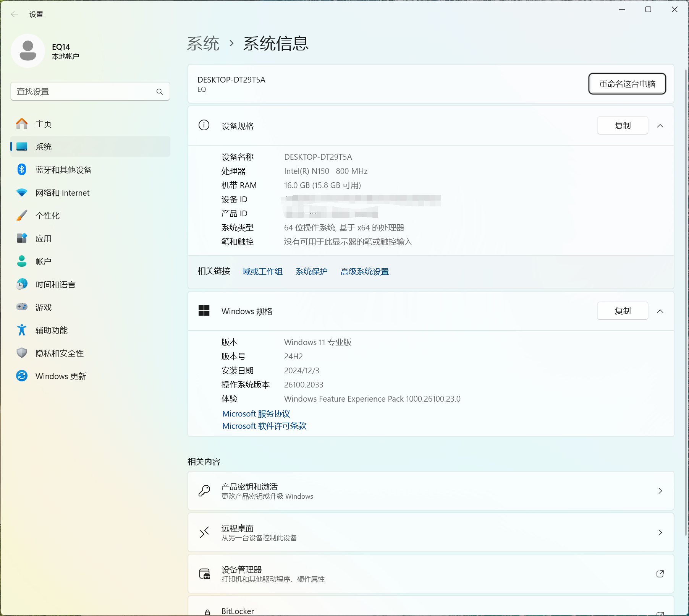Collapse the Windows specifications section
Viewport: 689px width, 616px height.
(660, 311)
